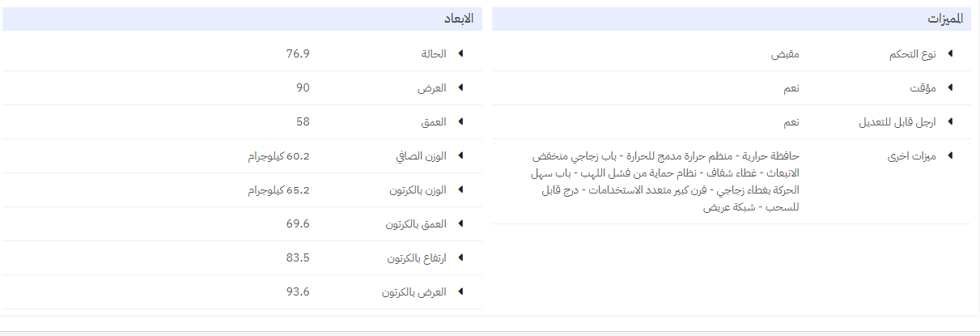Click the مقبض control type value
Image resolution: width=980 pixels, height=336 pixels.
pos(783,54)
